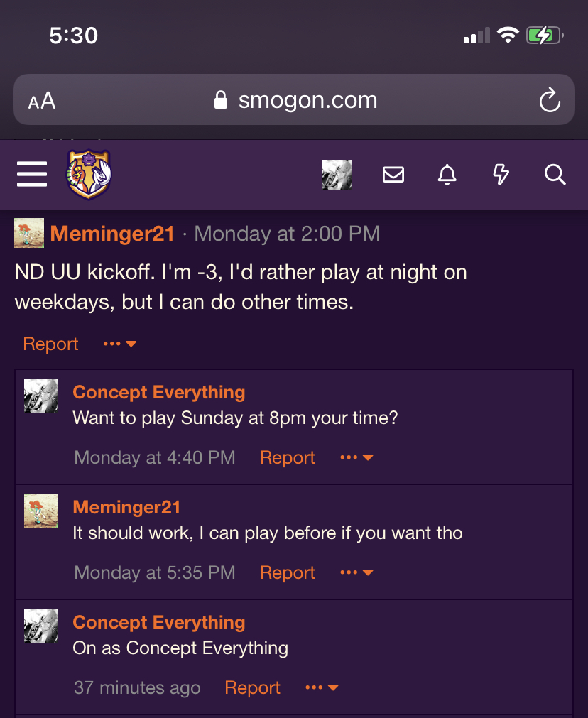This screenshot has width=588, height=718.
Task: Tap the Smogon shield logo
Action: 89,174
